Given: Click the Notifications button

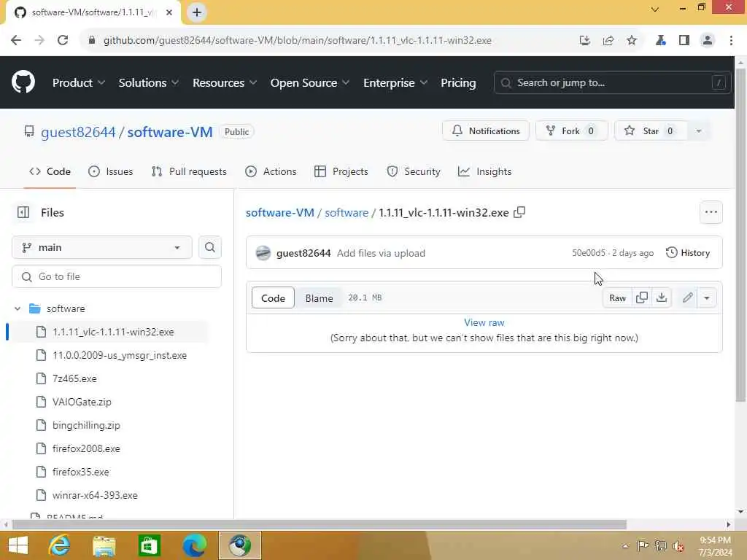Looking at the screenshot, I should 485,131.
